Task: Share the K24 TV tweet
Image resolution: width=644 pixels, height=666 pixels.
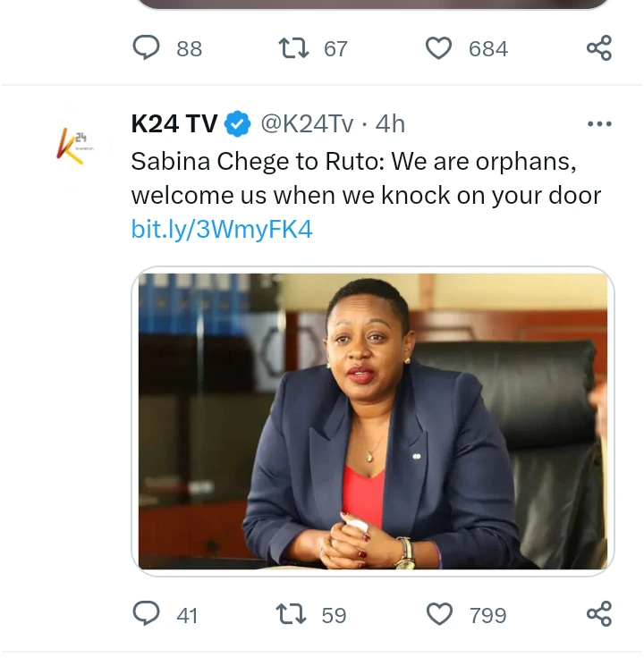Action: [x=599, y=614]
